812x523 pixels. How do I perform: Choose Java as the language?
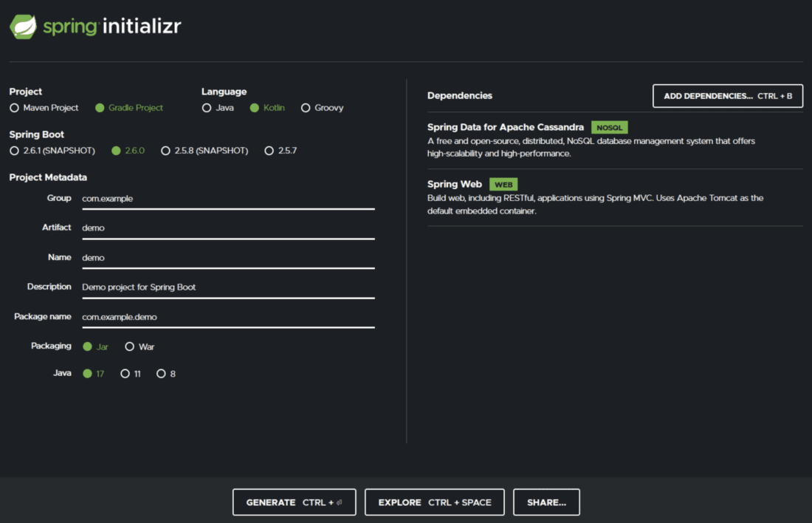207,108
